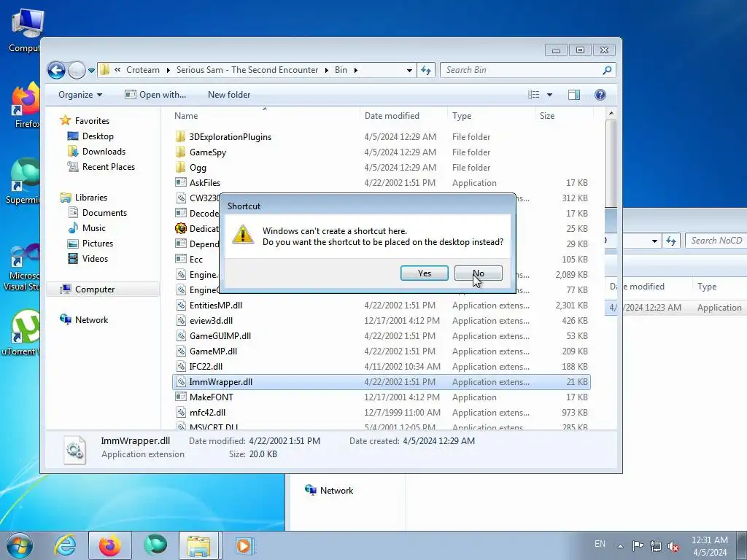Expand the arrow after Croteam breadcrumb
The width and height of the screenshot is (747, 560).
click(x=169, y=71)
